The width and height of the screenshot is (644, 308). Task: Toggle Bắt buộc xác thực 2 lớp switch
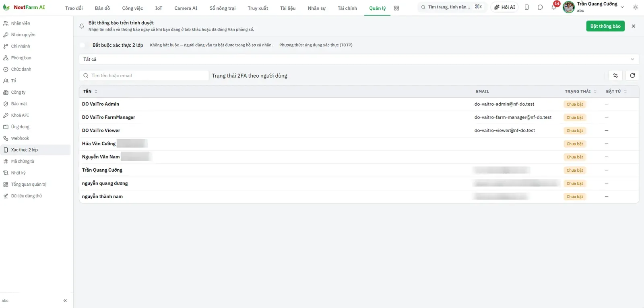(x=83, y=45)
